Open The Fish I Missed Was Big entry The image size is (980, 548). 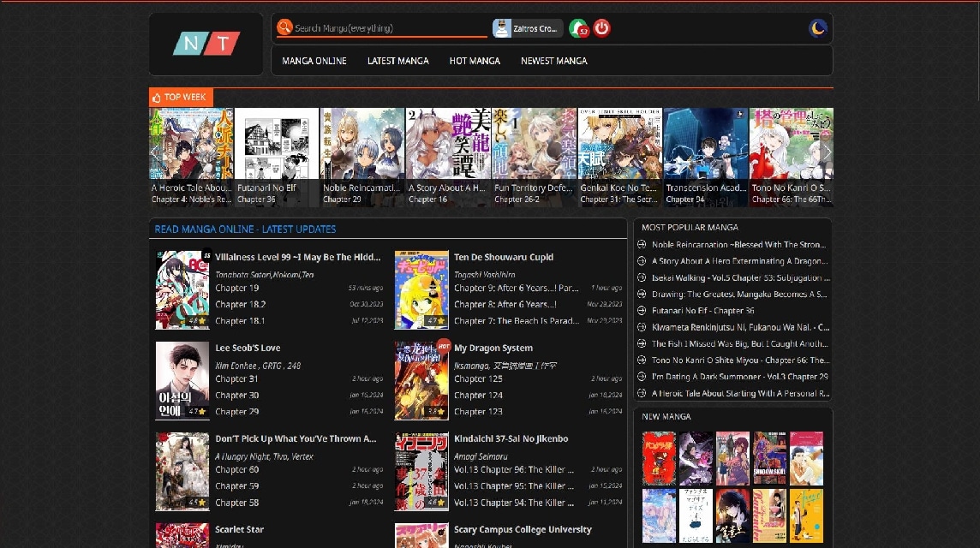[x=739, y=343]
